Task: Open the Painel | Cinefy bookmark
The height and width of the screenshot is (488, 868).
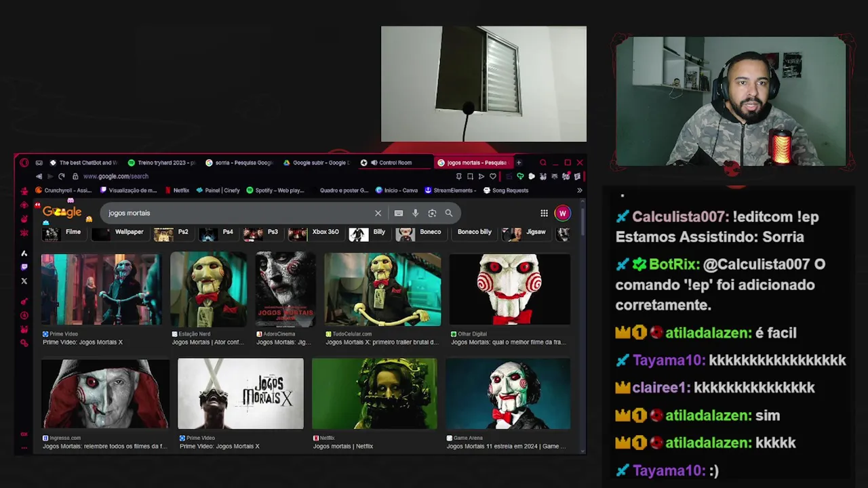Action: [x=218, y=190]
